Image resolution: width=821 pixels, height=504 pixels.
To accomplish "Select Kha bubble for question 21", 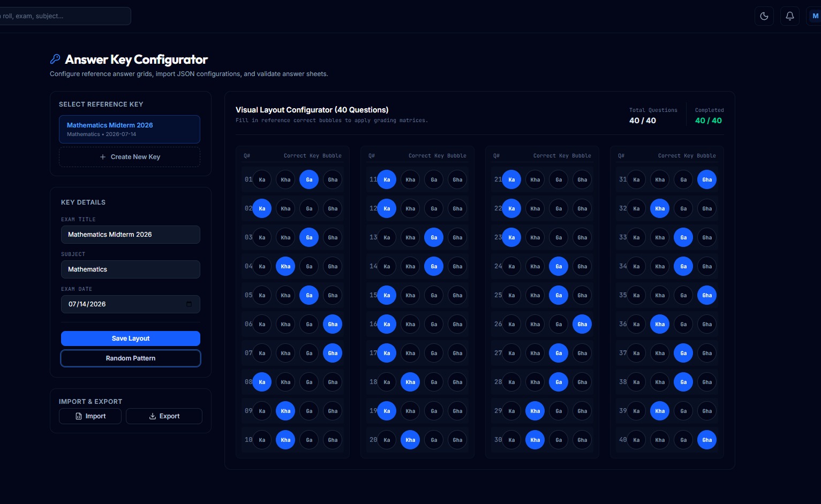I will (x=535, y=179).
